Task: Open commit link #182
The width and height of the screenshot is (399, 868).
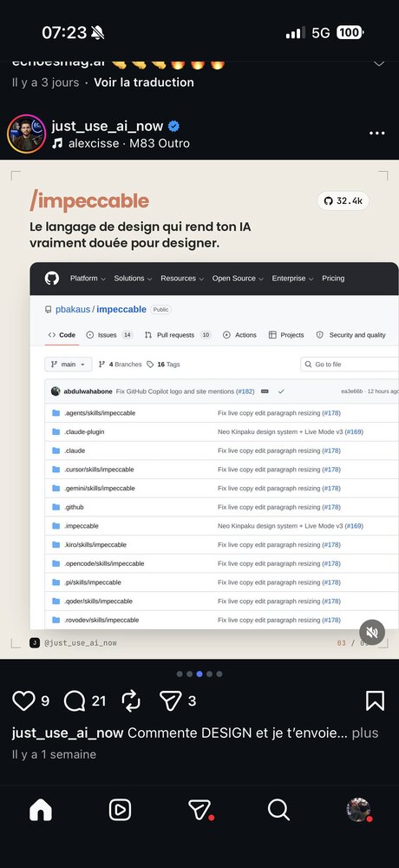Action: [x=245, y=391]
